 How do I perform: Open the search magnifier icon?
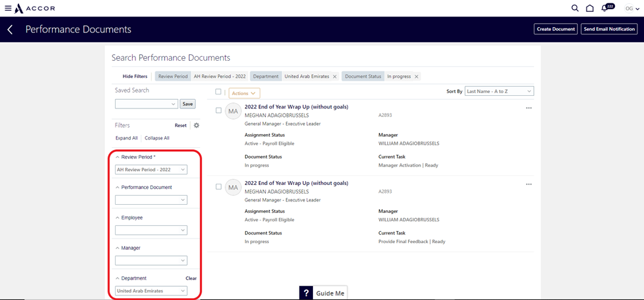[575, 8]
